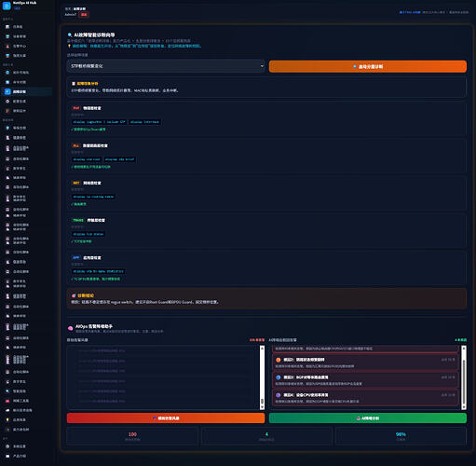
Task: Click the display interface command chip
Action: coord(144,122)
